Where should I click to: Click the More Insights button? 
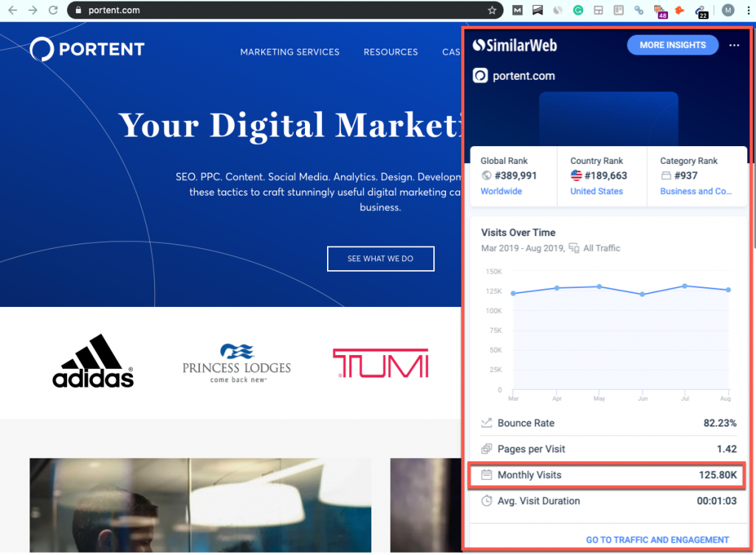point(673,45)
